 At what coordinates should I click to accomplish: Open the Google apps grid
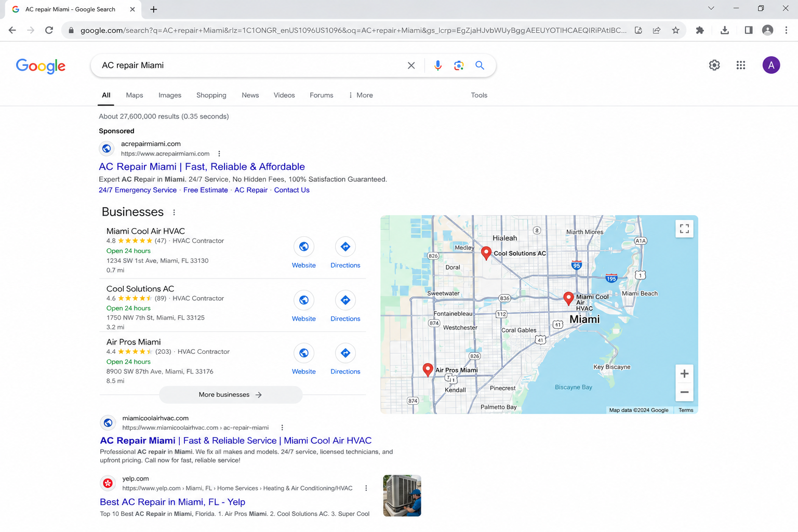pos(741,65)
